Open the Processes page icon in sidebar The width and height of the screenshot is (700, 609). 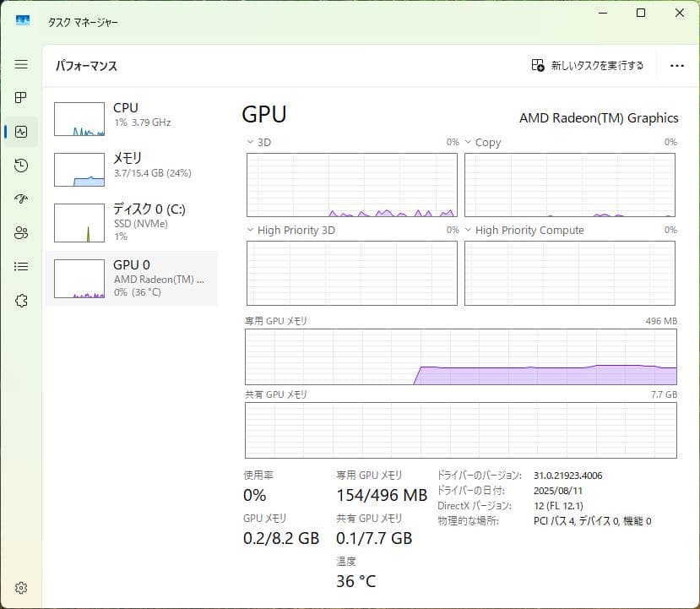click(x=20, y=97)
